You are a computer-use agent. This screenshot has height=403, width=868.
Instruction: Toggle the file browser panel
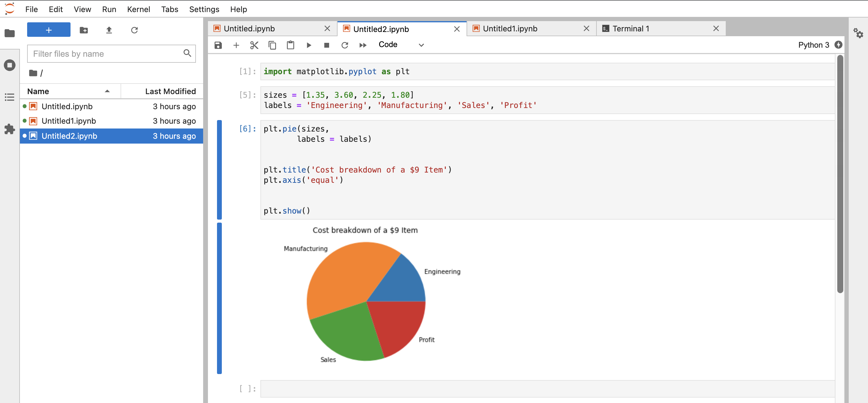pyautogui.click(x=10, y=33)
